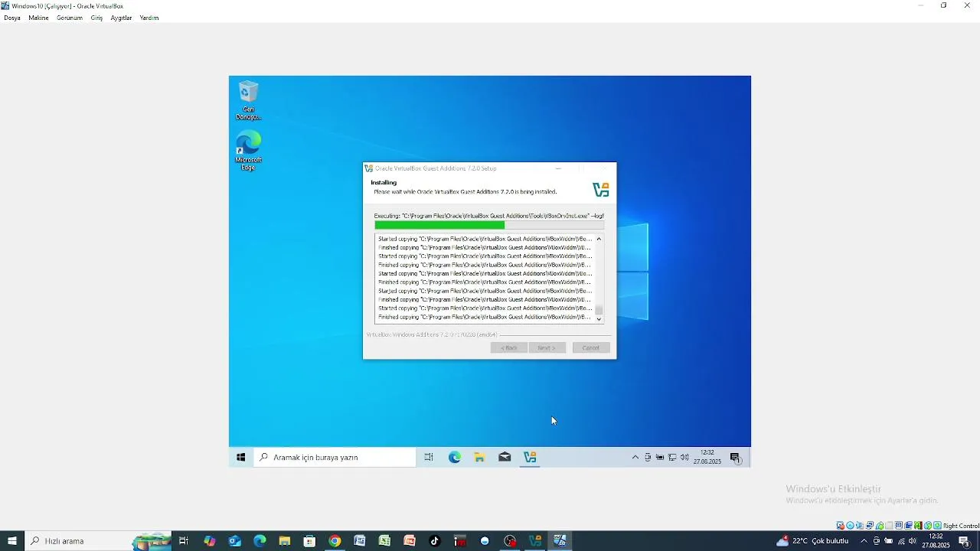Open the Mail app in guest taskbar

coord(505,458)
